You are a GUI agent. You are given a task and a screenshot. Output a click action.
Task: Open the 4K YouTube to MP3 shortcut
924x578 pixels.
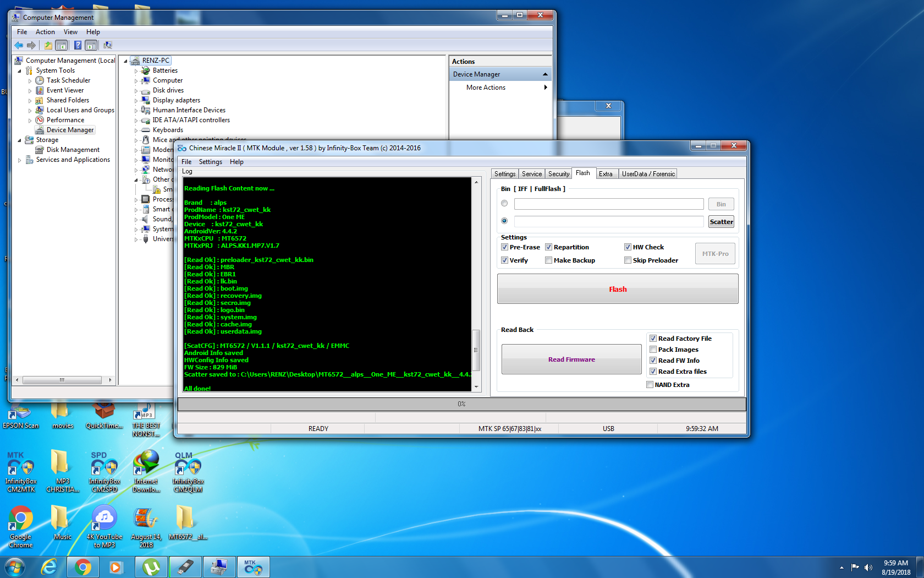coord(105,527)
